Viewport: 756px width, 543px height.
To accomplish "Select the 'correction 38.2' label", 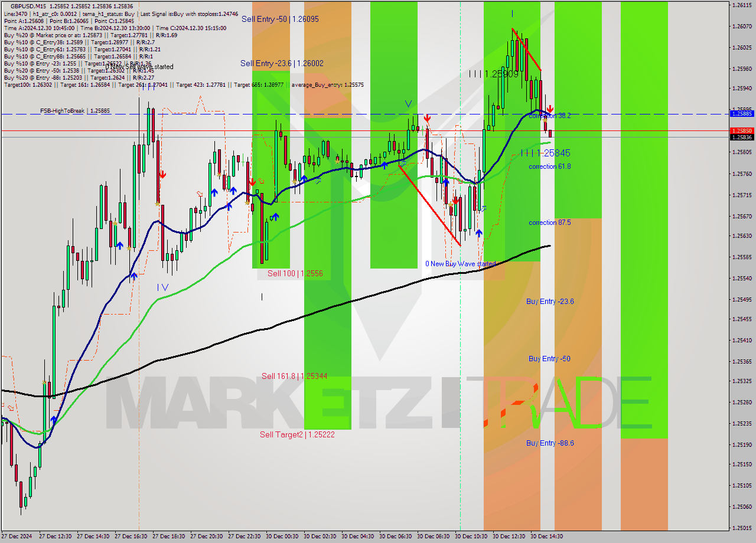I will coord(550,116).
